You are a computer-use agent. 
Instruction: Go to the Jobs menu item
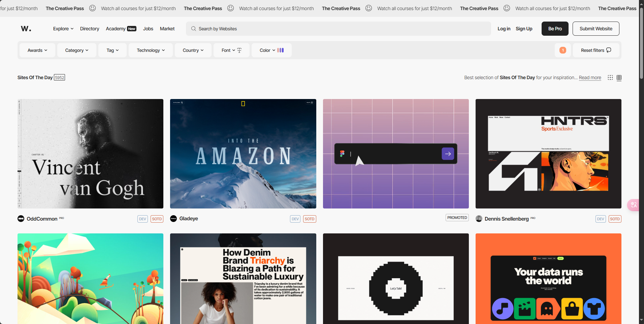pyautogui.click(x=148, y=29)
